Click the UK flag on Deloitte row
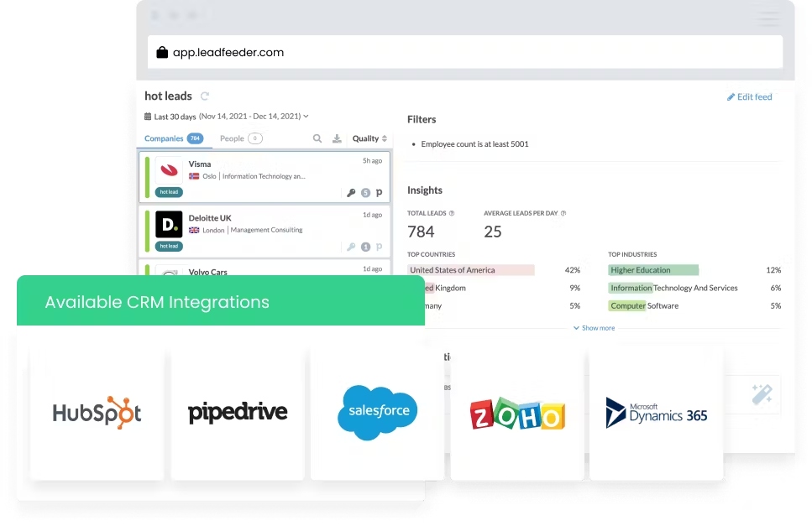The width and height of the screenshot is (812, 526). [194, 230]
